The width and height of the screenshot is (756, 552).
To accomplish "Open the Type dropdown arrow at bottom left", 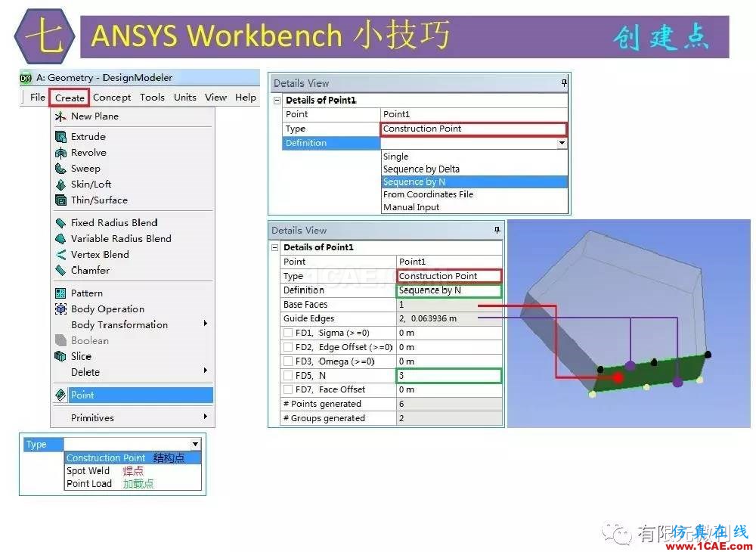I will click(x=195, y=444).
